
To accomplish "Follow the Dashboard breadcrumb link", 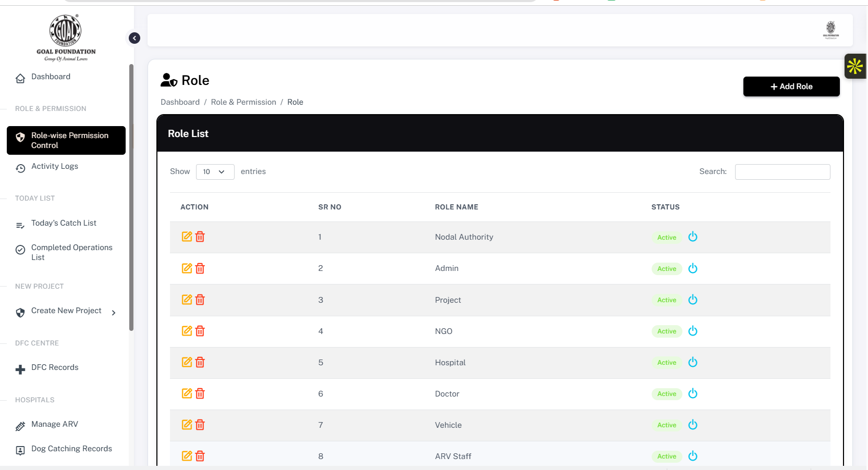I will click(x=180, y=102).
